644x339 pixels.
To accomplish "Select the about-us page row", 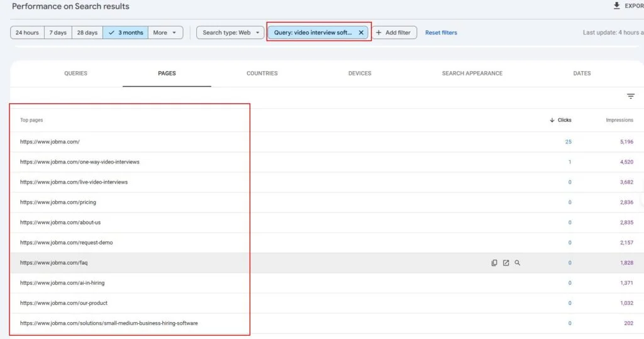I will [x=327, y=222].
